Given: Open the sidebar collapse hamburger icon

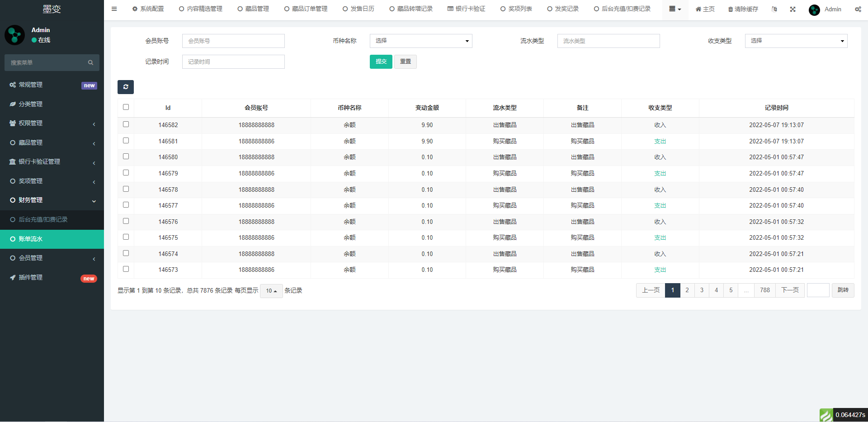Looking at the screenshot, I should click(x=114, y=9).
